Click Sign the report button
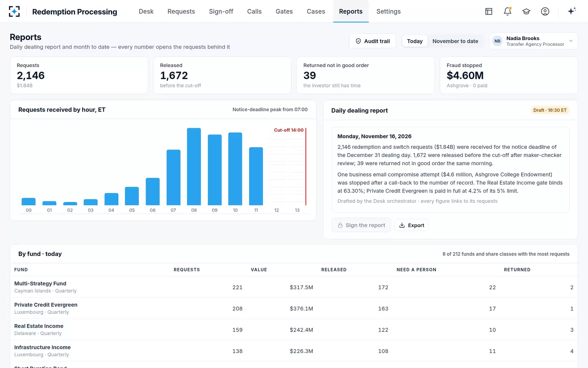 (x=361, y=225)
